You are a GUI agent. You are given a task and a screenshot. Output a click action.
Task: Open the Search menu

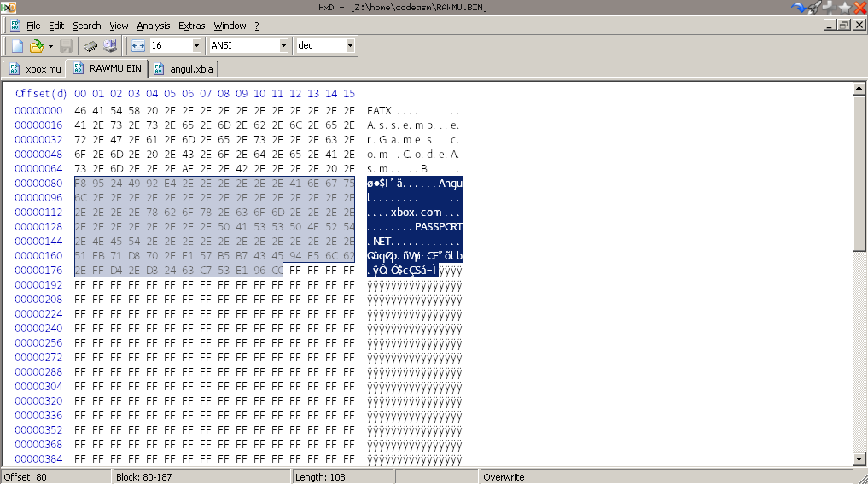coord(87,26)
